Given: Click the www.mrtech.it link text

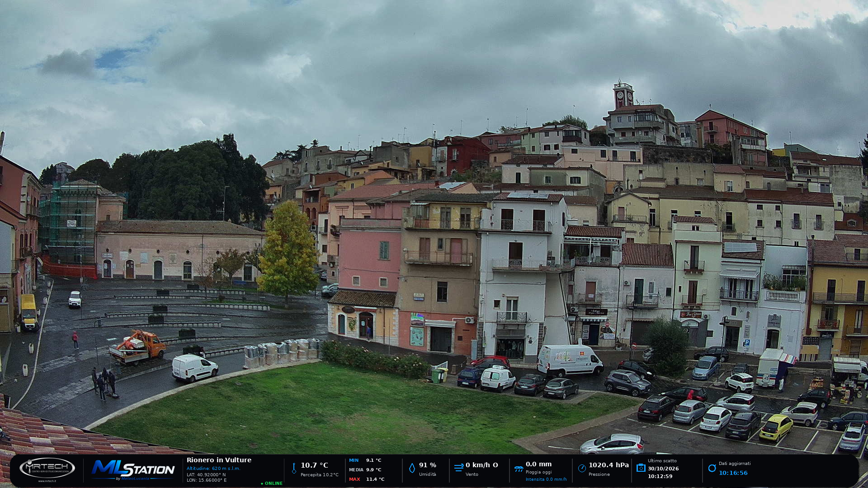Looking at the screenshot, I should (x=47, y=481).
